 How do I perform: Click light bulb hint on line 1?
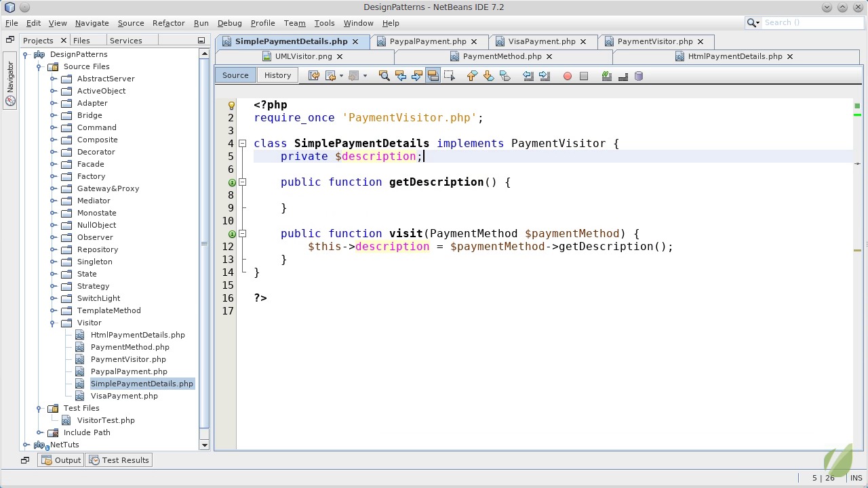pos(231,105)
